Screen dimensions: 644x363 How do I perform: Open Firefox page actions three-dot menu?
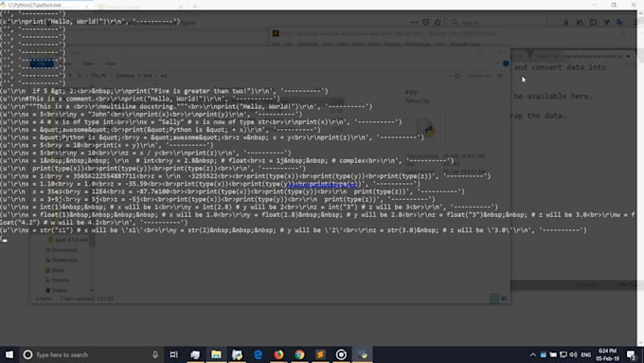click(414, 22)
